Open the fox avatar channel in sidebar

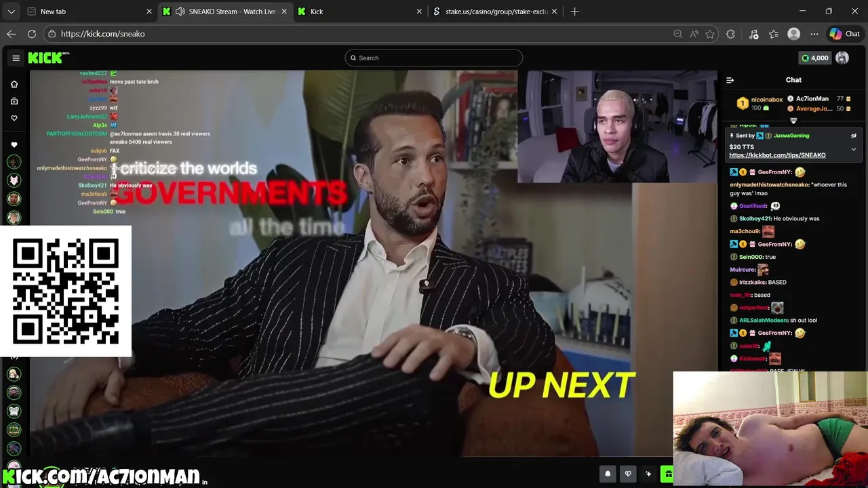14,180
